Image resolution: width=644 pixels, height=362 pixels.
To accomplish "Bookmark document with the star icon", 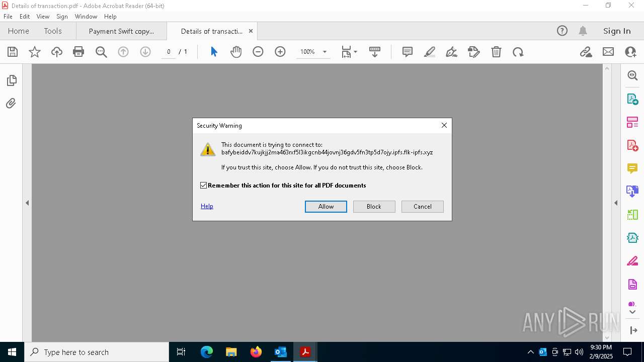I will pos(35,52).
